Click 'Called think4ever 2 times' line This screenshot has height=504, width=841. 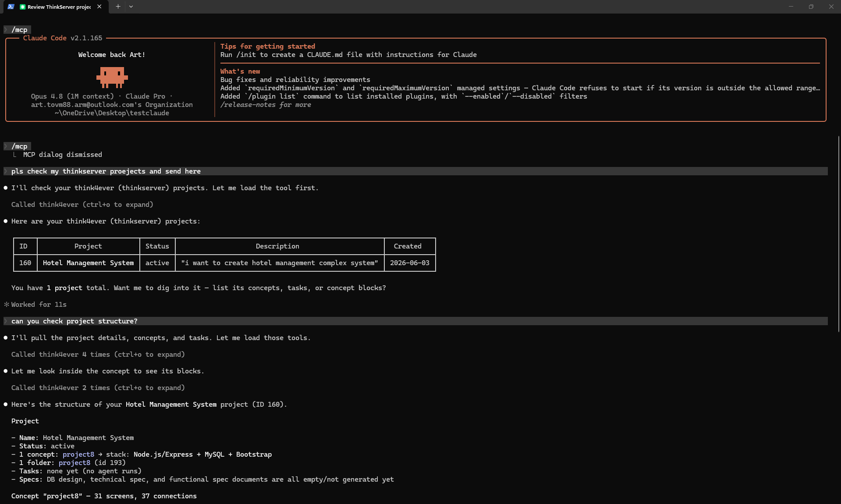(x=98, y=388)
